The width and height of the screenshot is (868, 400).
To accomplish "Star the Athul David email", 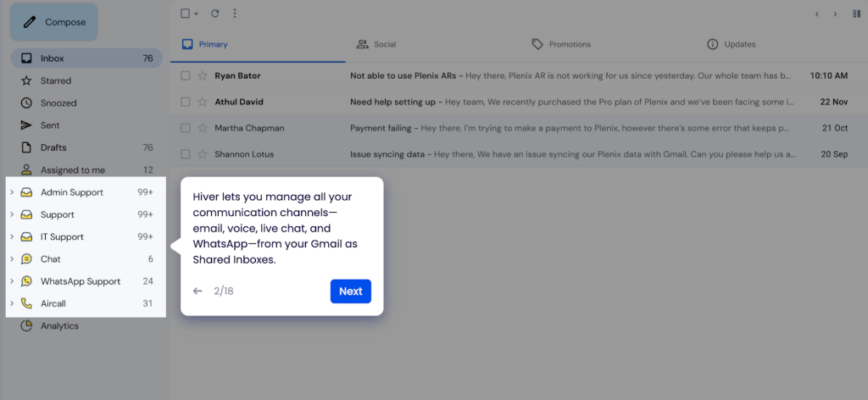I will coord(203,102).
